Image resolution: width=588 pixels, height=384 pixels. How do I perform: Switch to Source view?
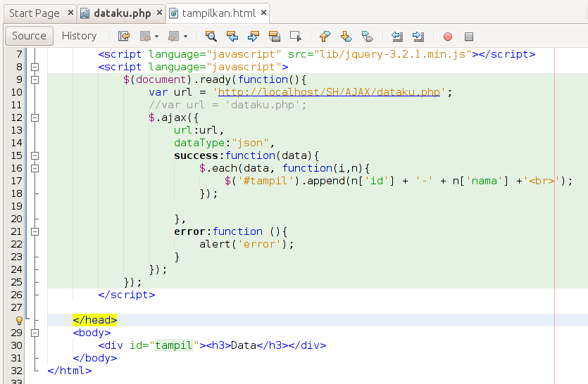pos(30,36)
